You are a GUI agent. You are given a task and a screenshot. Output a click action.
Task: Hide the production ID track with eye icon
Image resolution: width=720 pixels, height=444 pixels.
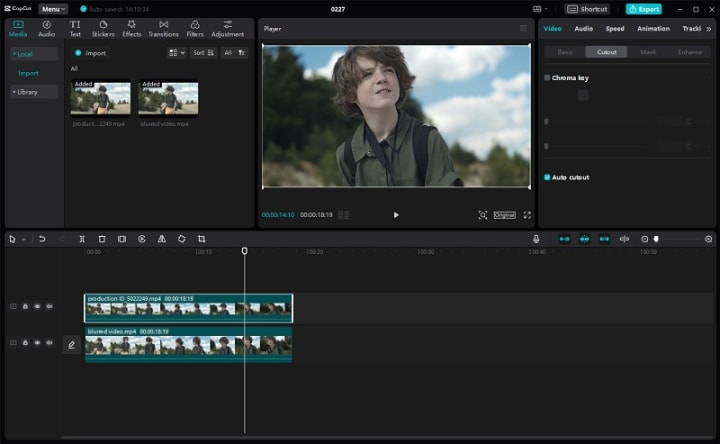37,307
